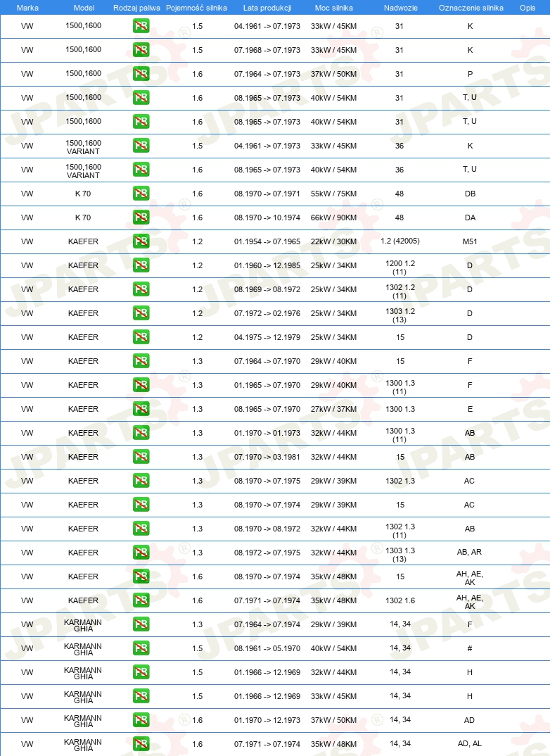Click the years cell 07.1968 -> 07.1973

[x=267, y=50]
